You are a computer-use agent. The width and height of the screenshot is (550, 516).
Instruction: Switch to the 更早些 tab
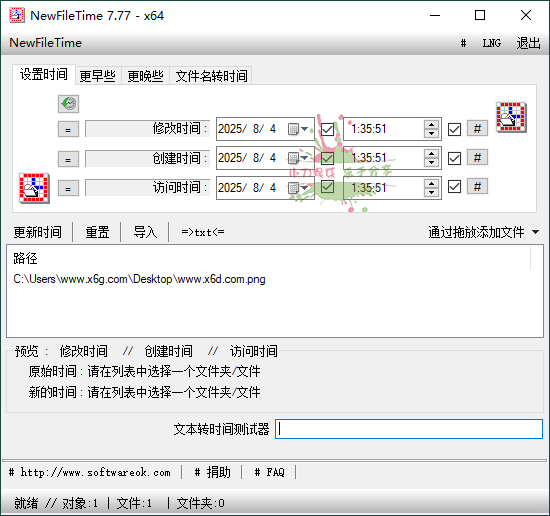click(x=98, y=76)
